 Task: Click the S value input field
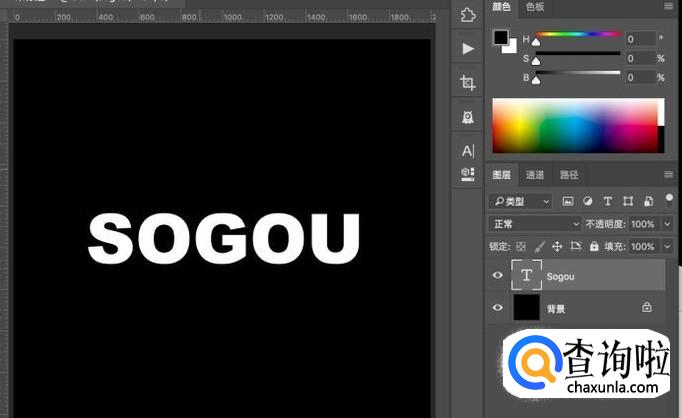640,58
